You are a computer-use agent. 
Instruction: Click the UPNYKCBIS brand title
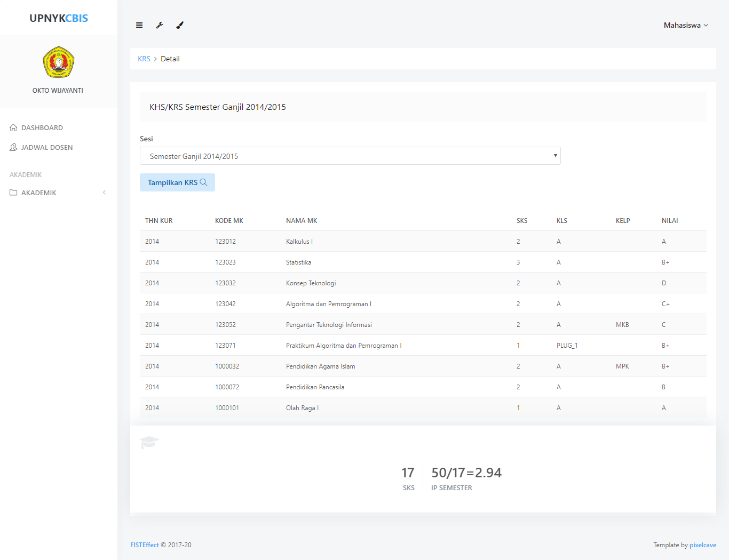(x=59, y=18)
